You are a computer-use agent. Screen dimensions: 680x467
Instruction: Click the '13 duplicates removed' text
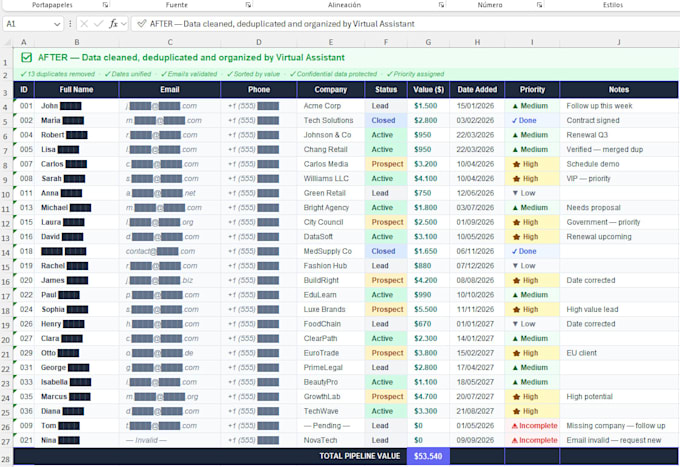click(x=61, y=74)
